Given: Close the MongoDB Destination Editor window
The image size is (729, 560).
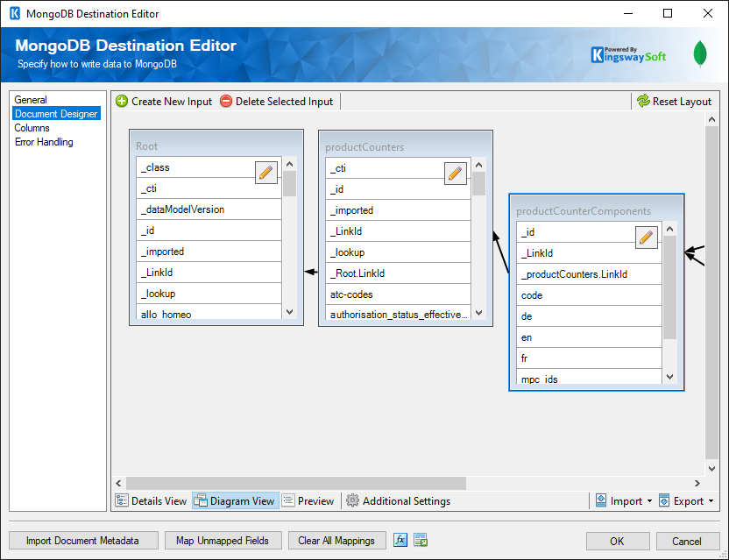Looking at the screenshot, I should (708, 13).
